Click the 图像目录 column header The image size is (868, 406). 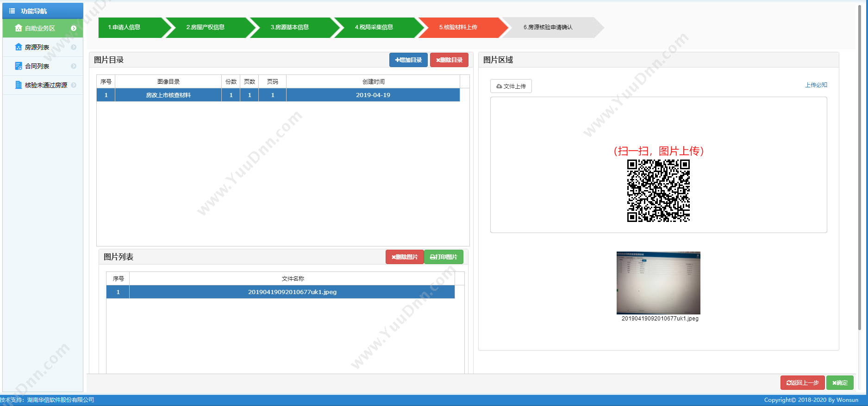point(169,81)
